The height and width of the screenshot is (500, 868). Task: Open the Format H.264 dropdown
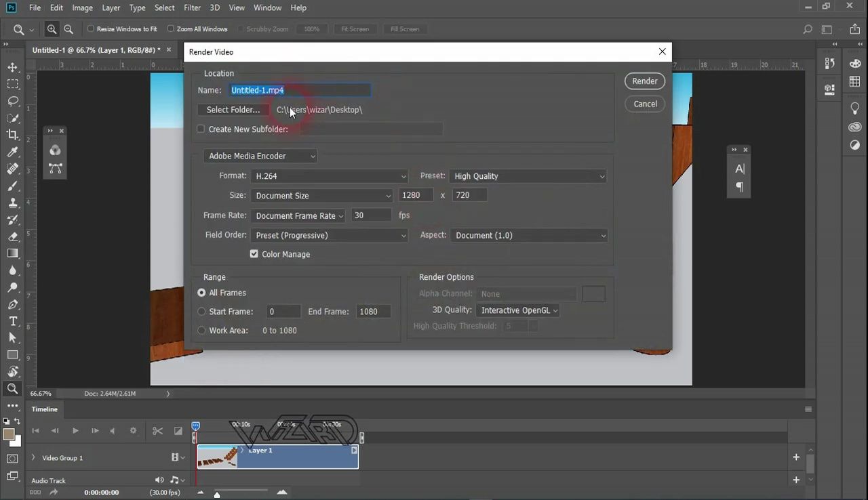330,176
